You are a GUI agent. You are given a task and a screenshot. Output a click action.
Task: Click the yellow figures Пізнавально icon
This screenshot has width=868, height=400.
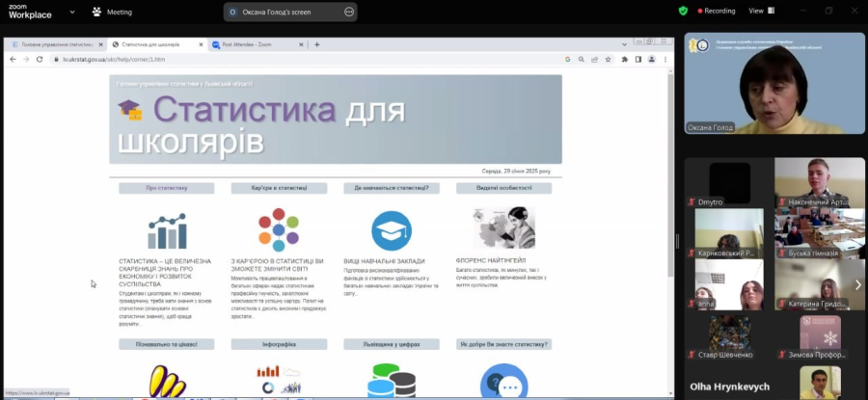coord(167,381)
